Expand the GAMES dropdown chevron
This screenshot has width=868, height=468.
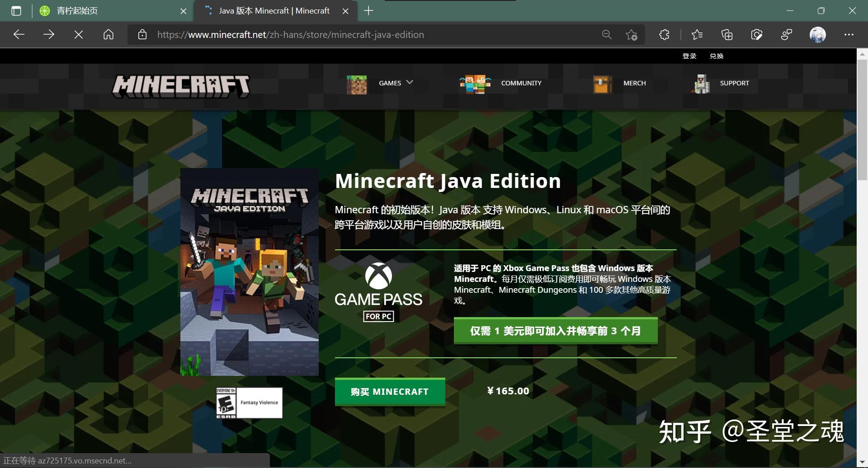(x=410, y=82)
